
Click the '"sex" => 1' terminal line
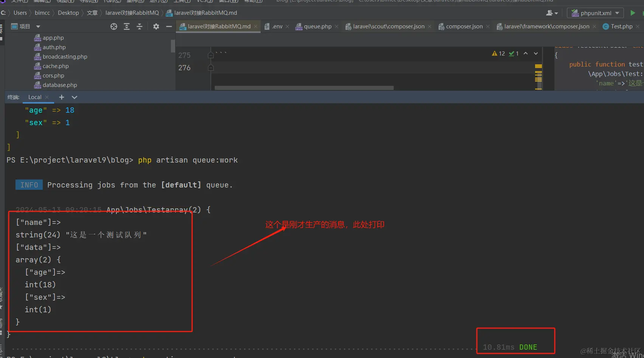(x=47, y=122)
